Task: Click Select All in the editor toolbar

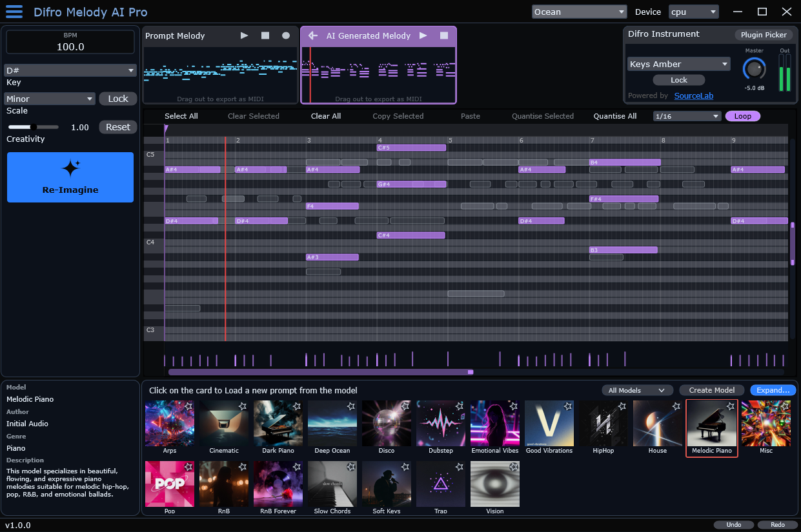Action: pos(181,116)
